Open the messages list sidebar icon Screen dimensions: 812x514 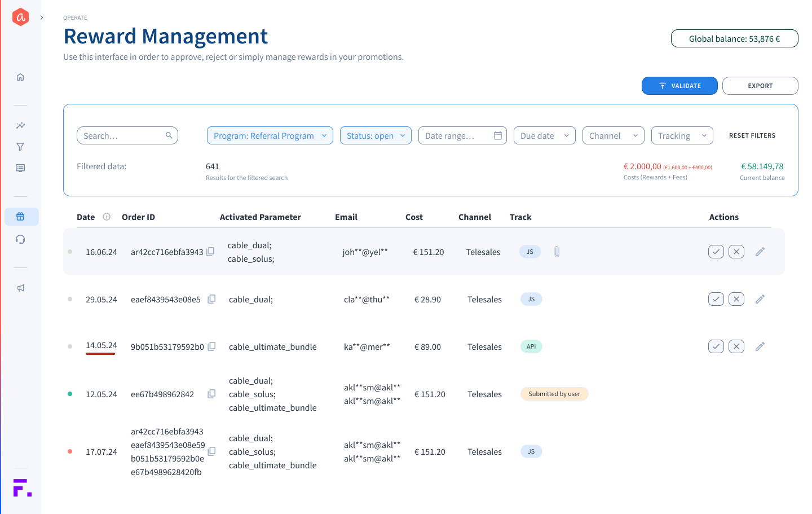pos(20,168)
